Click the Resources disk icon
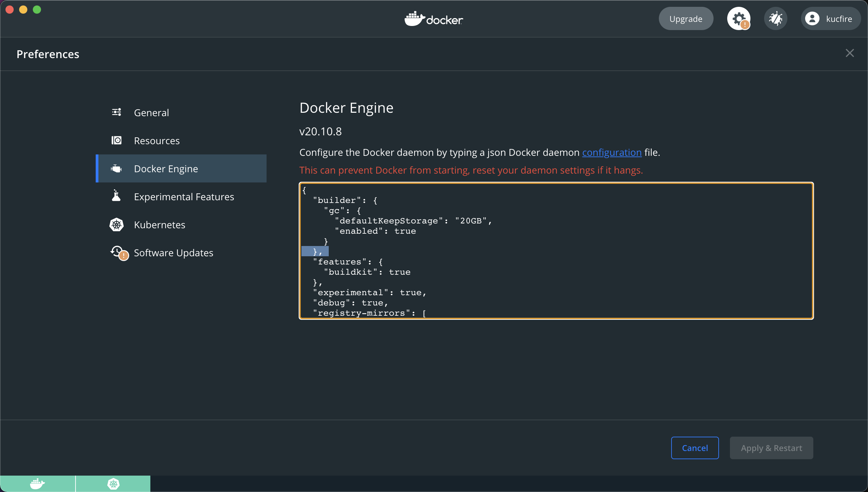Image resolution: width=868 pixels, height=492 pixels. coord(117,140)
